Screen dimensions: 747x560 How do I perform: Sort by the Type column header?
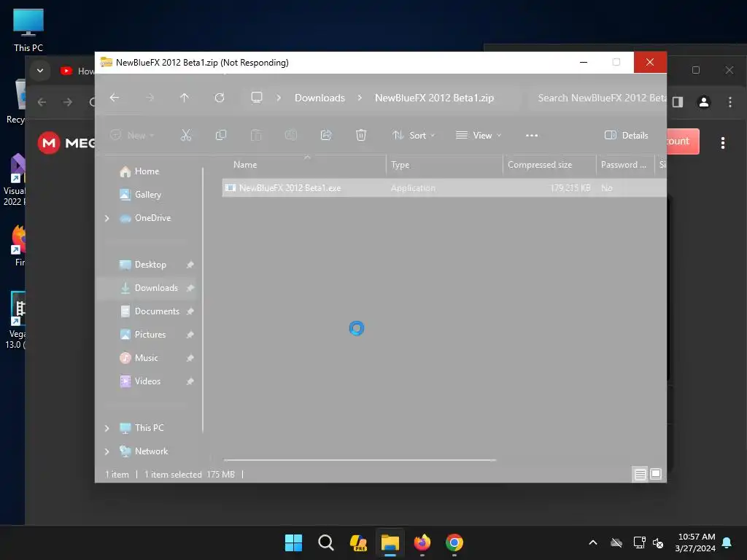pyautogui.click(x=444, y=165)
